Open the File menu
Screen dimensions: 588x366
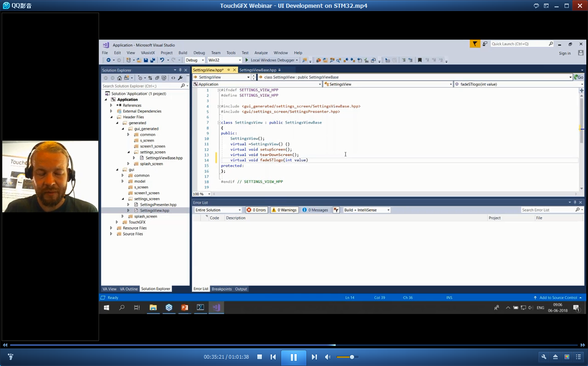(105, 53)
